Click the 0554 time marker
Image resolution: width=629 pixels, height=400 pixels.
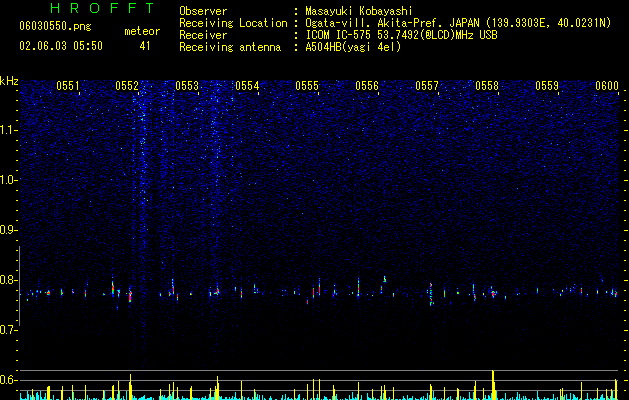click(247, 86)
